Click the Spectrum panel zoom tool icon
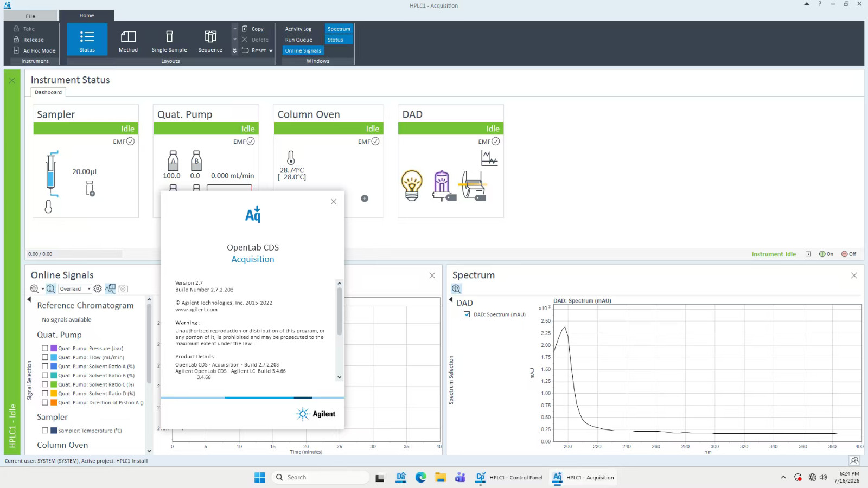This screenshot has width=868, height=488. pos(456,289)
